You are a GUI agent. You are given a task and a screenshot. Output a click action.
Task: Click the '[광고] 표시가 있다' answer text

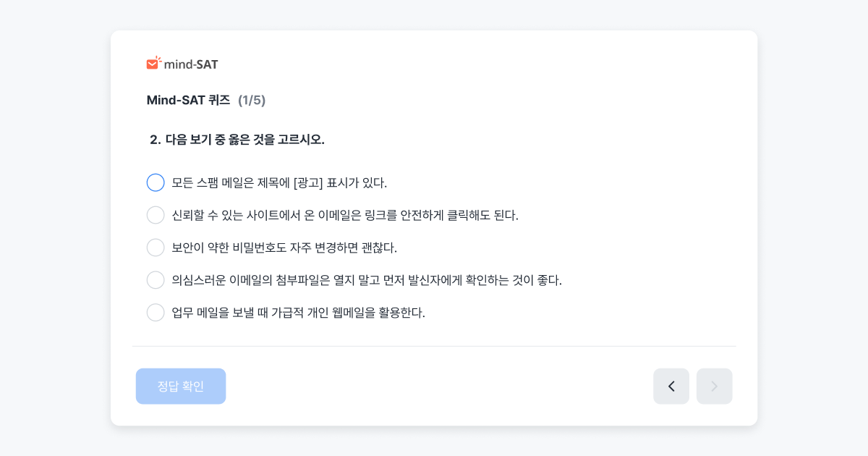(340, 182)
